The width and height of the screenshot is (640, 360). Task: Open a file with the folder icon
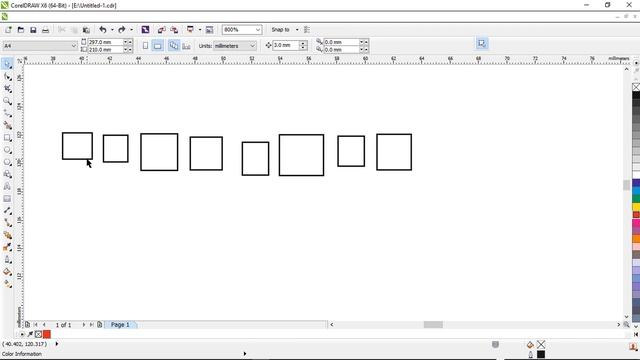21,30
